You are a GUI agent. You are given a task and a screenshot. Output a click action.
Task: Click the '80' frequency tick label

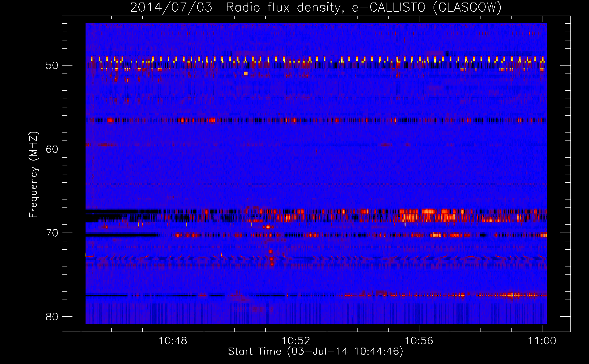point(52,317)
